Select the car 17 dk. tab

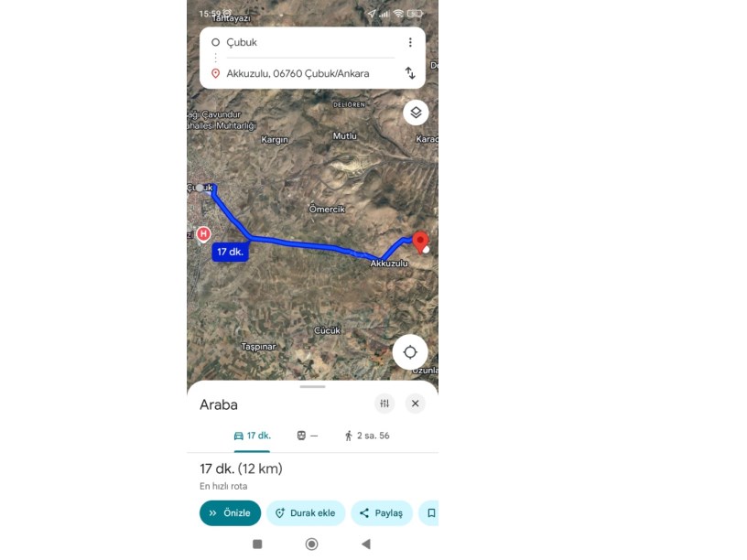coord(252,436)
